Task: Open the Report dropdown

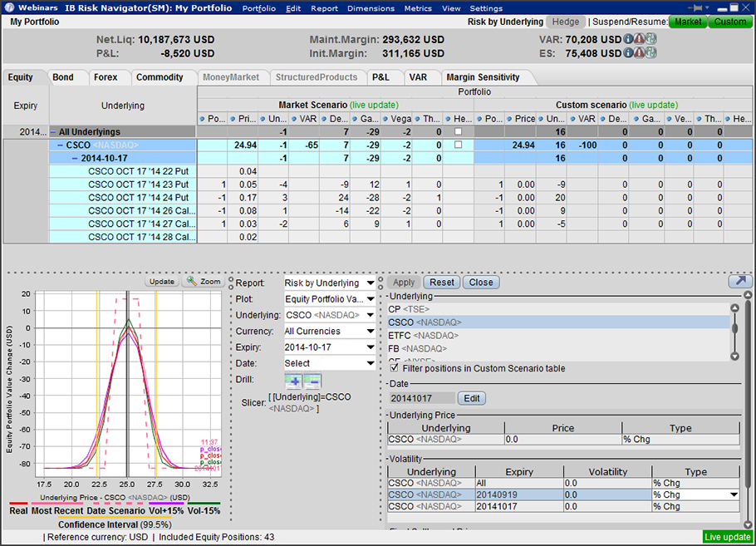Action: click(x=371, y=283)
